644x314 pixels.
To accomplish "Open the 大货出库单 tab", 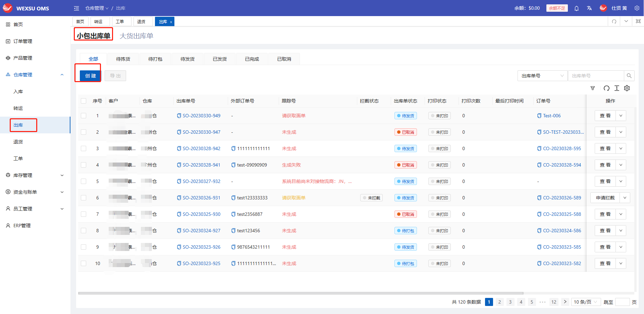I will (x=137, y=36).
